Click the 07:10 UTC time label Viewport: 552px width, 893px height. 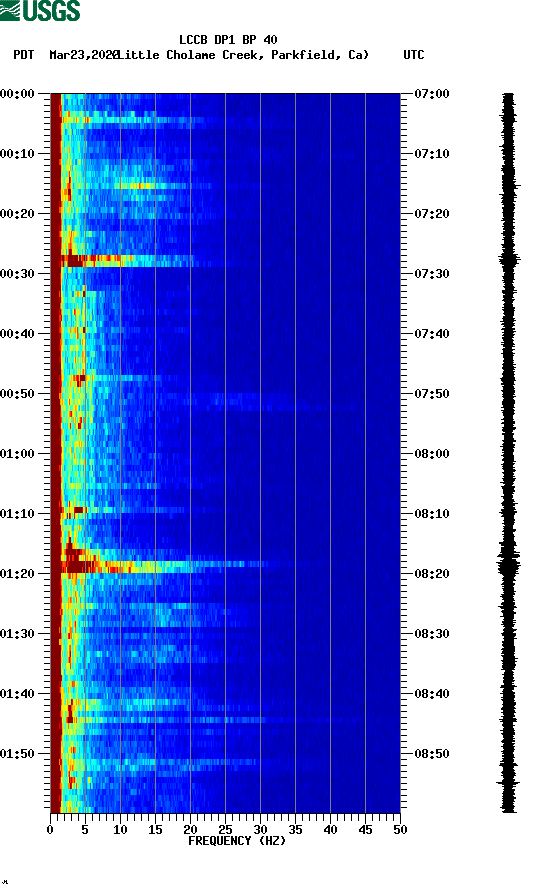[x=432, y=154]
